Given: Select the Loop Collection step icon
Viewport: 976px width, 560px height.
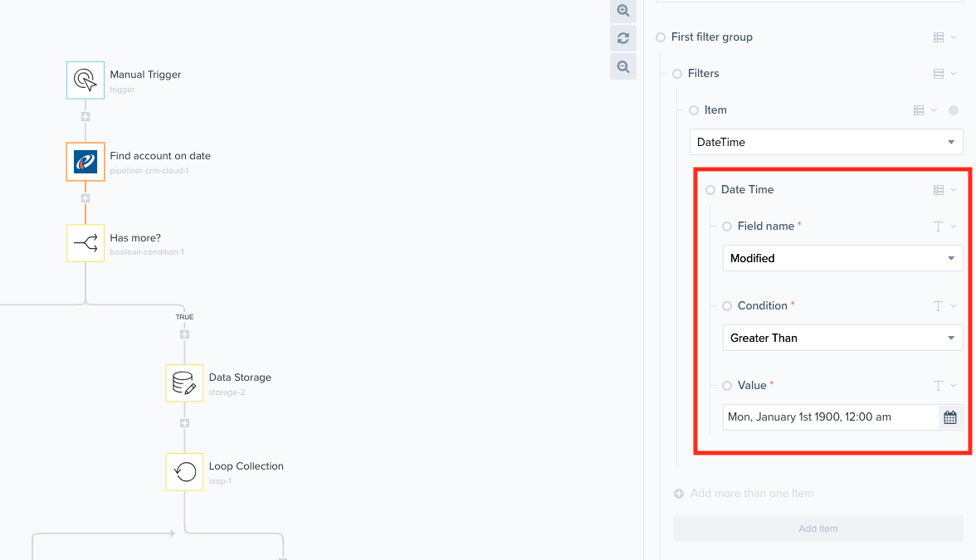Looking at the screenshot, I should 184,471.
